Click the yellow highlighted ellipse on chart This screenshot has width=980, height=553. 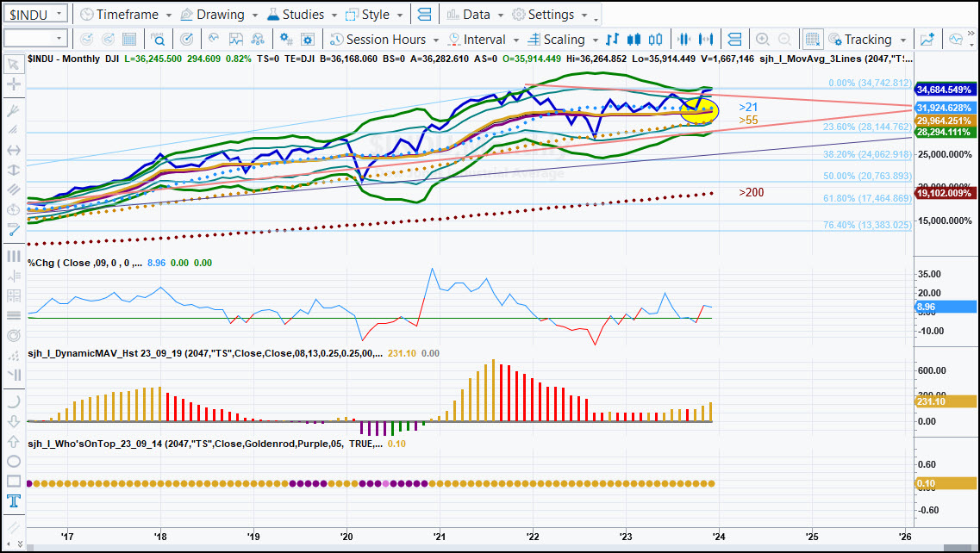click(x=699, y=110)
